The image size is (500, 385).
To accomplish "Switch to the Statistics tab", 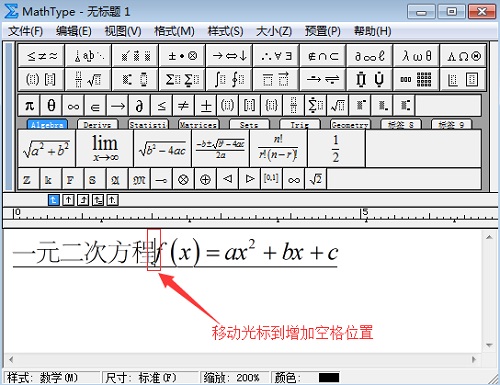I will tap(148, 125).
